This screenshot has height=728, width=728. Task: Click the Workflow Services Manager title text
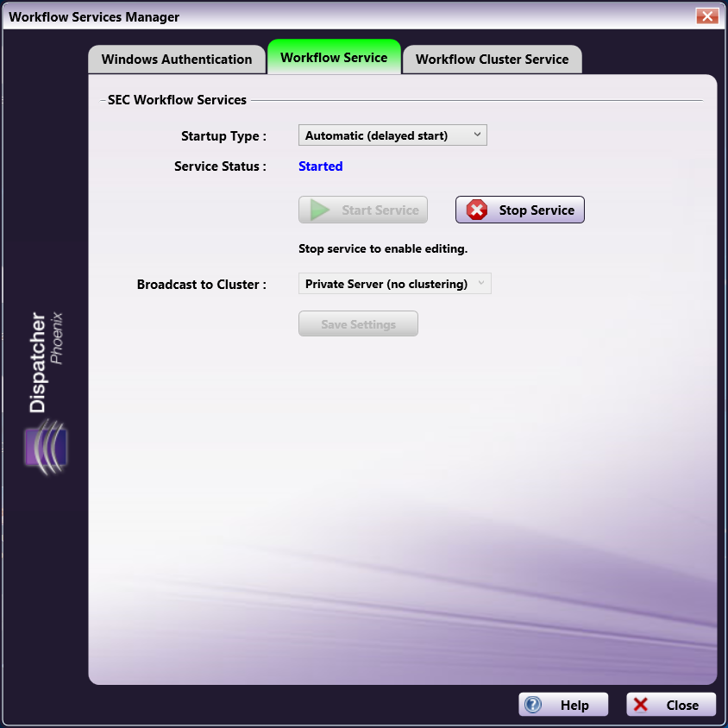[x=94, y=17]
